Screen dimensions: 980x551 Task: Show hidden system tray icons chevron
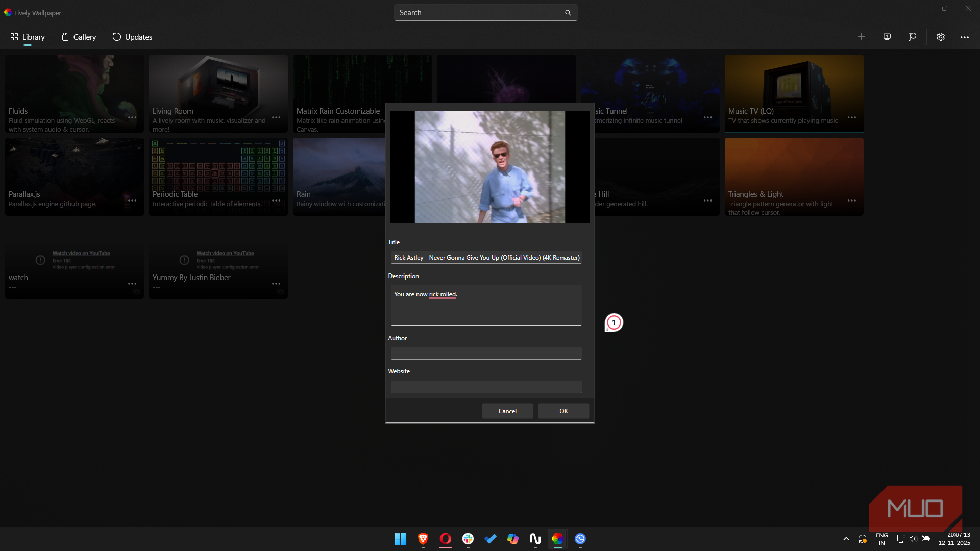click(846, 539)
